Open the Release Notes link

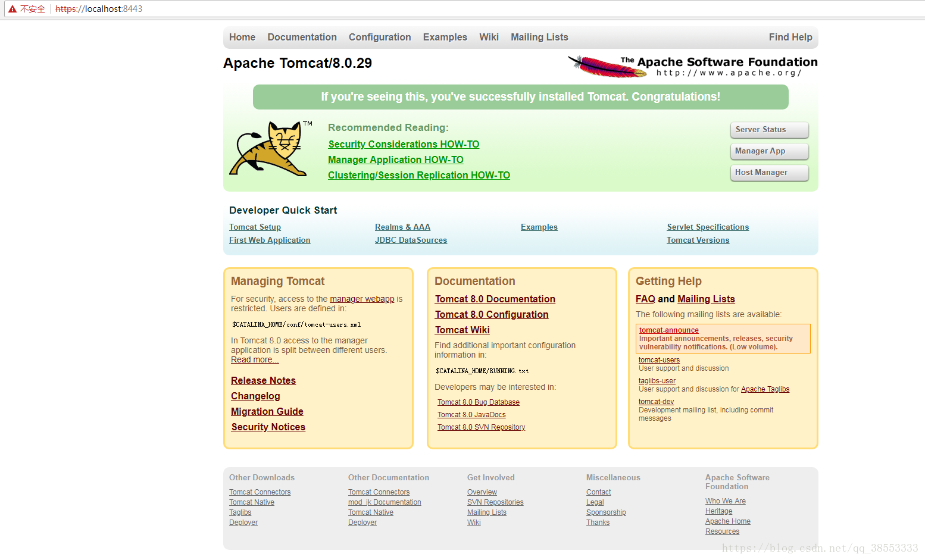[x=263, y=380]
